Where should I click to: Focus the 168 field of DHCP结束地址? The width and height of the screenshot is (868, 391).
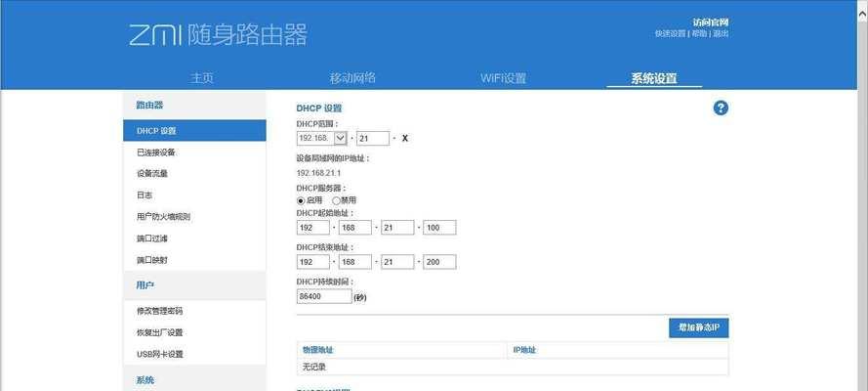pyautogui.click(x=355, y=262)
